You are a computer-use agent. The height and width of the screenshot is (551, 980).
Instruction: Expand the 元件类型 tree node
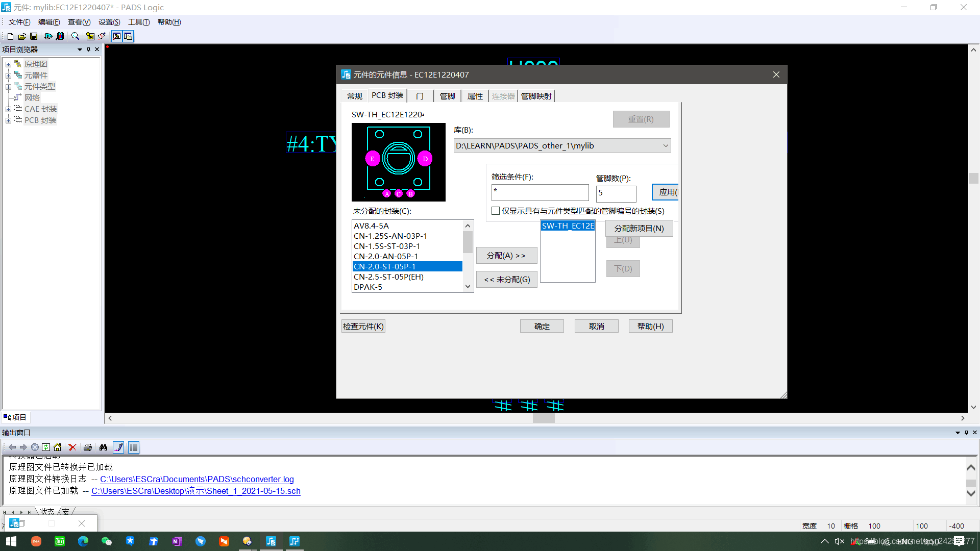click(8, 87)
